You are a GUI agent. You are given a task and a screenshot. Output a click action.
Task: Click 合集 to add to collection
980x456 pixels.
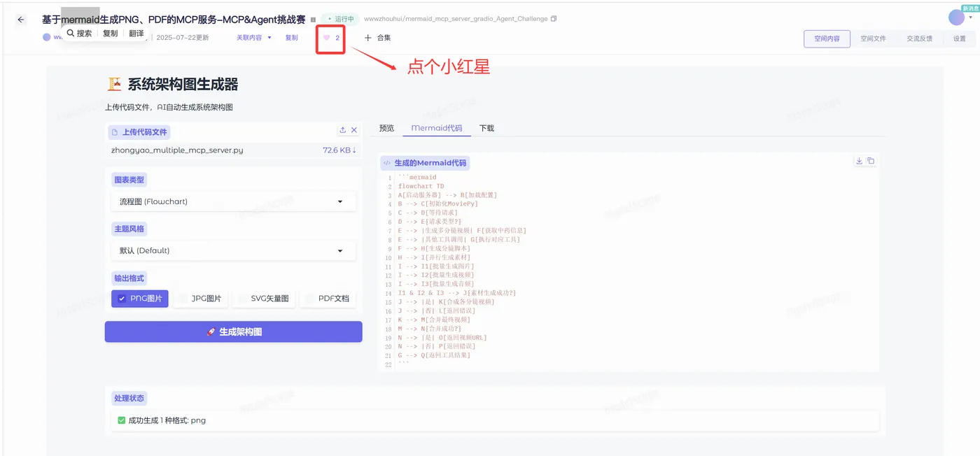[384, 38]
